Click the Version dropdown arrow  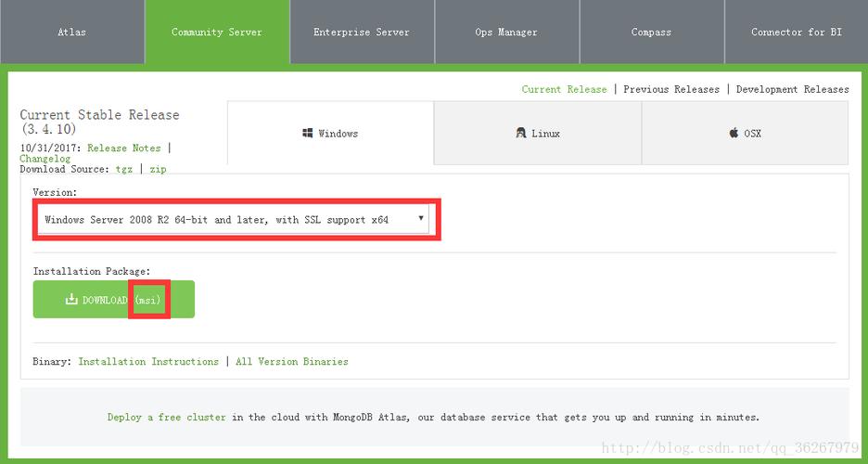click(x=421, y=217)
